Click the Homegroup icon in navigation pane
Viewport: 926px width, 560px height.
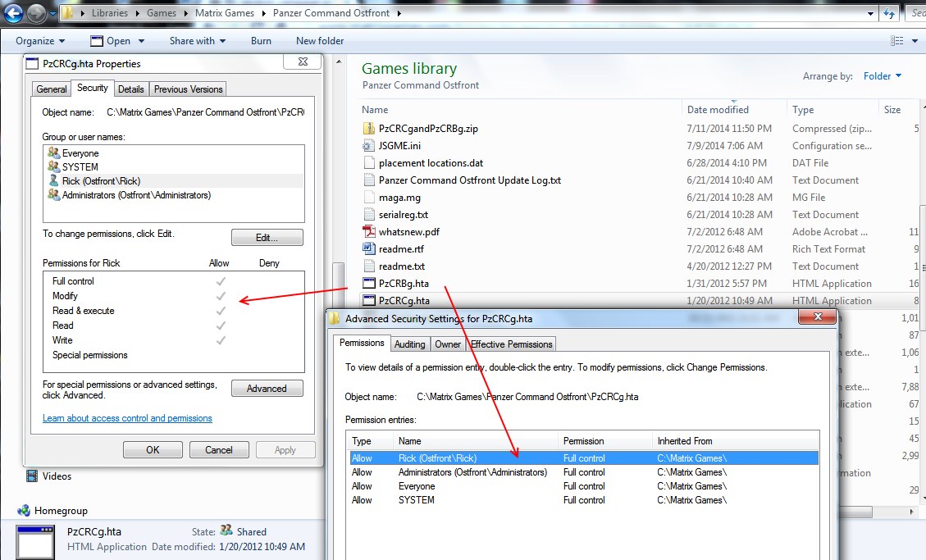click(x=24, y=511)
